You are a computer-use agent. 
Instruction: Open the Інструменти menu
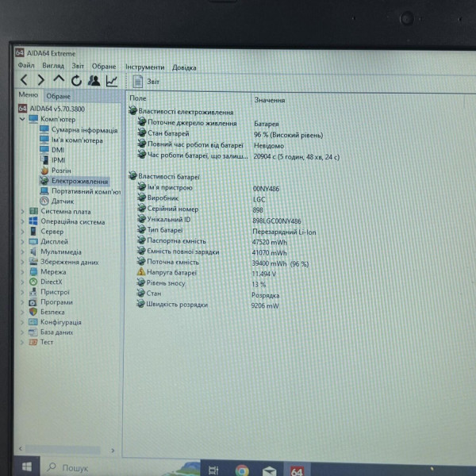click(145, 67)
